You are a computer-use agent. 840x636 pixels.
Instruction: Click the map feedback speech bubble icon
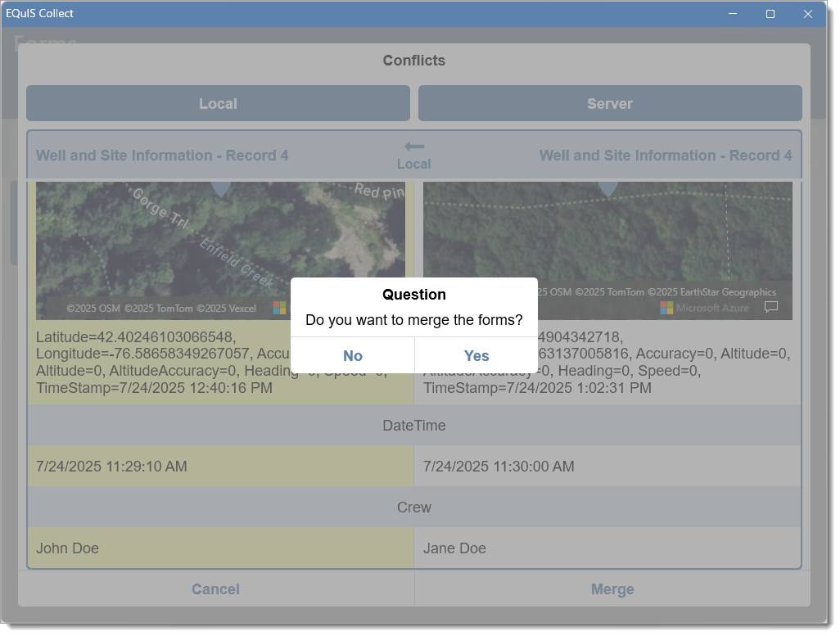click(771, 307)
